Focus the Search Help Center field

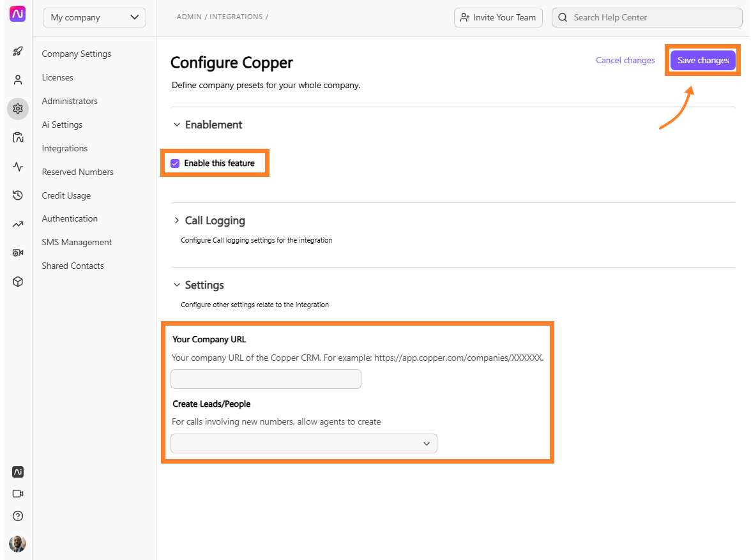646,18
